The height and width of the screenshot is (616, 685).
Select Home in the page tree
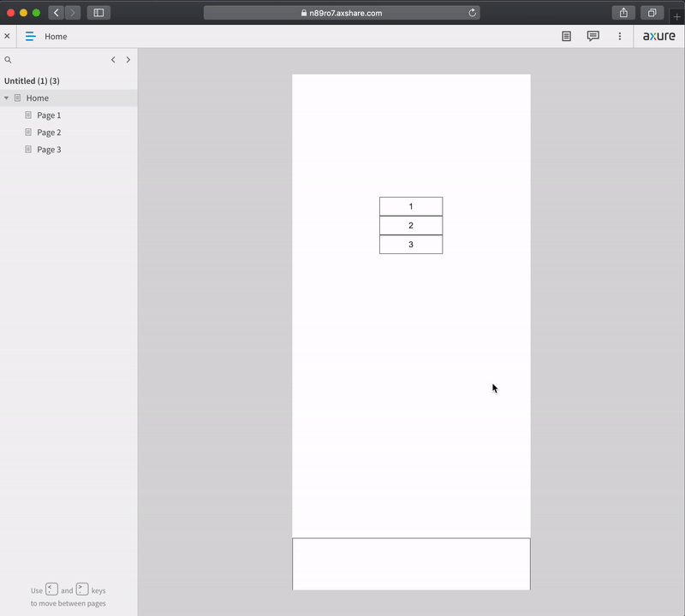click(38, 98)
